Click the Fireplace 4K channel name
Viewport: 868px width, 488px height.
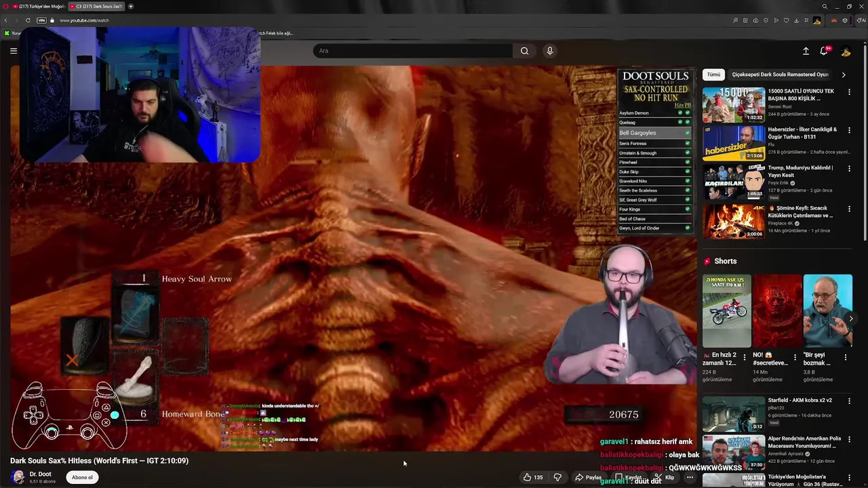click(782, 223)
